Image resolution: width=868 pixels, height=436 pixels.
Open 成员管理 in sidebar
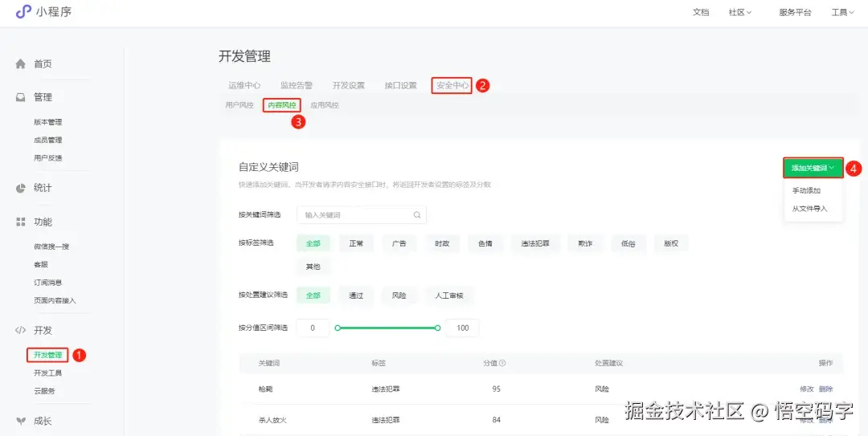point(47,140)
